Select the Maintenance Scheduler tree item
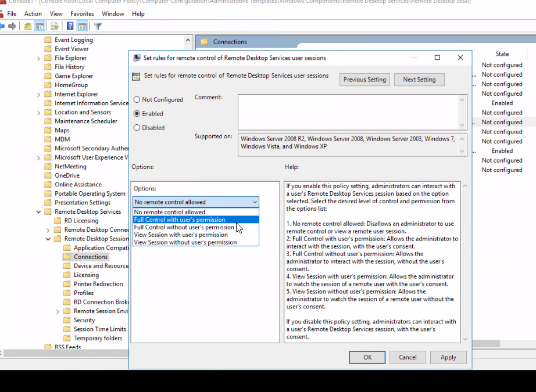This screenshot has width=536, height=392. coord(86,121)
